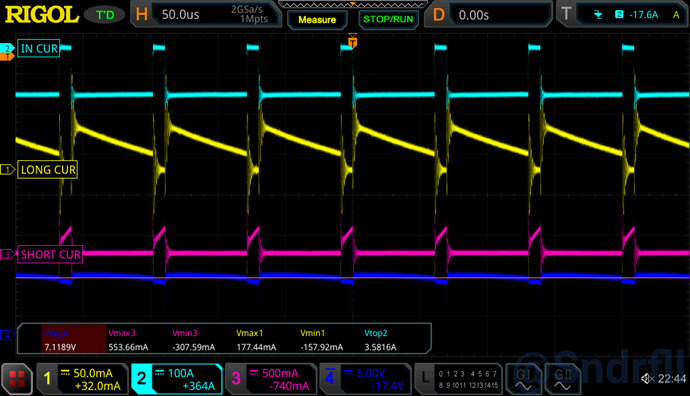Click the red grid menu icon
The height and width of the screenshot is (396, 690).
pyautogui.click(x=17, y=378)
